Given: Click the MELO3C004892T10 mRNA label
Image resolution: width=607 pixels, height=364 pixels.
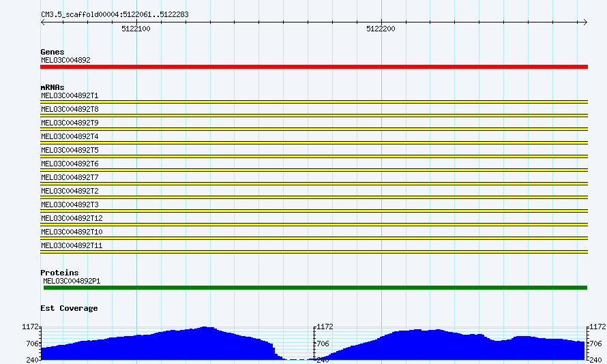Looking at the screenshot, I should pos(72,232).
